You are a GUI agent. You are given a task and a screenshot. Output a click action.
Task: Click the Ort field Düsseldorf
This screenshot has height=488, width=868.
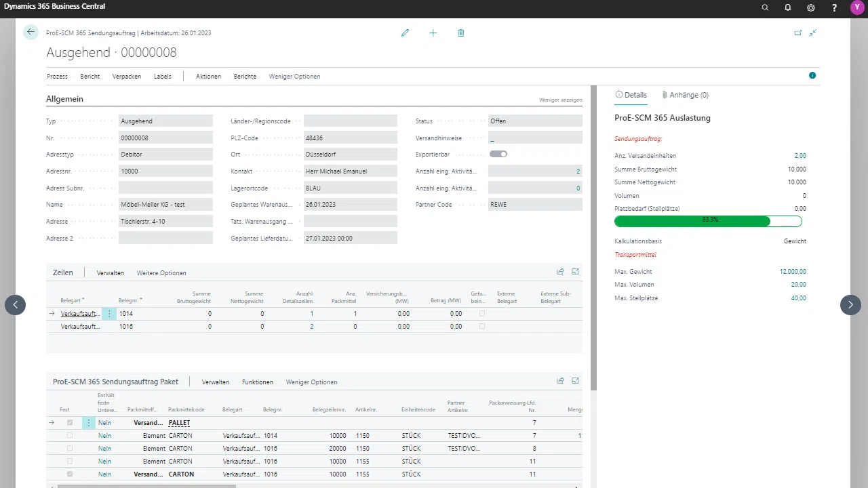point(350,155)
